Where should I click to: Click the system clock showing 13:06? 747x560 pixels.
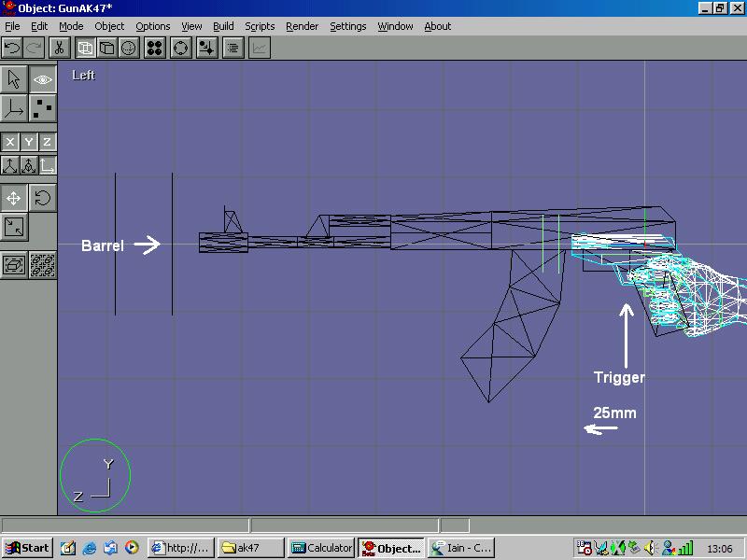(x=719, y=549)
